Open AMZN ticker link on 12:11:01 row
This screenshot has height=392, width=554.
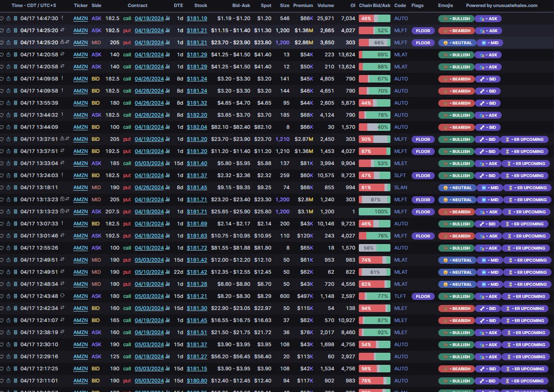coord(81,381)
